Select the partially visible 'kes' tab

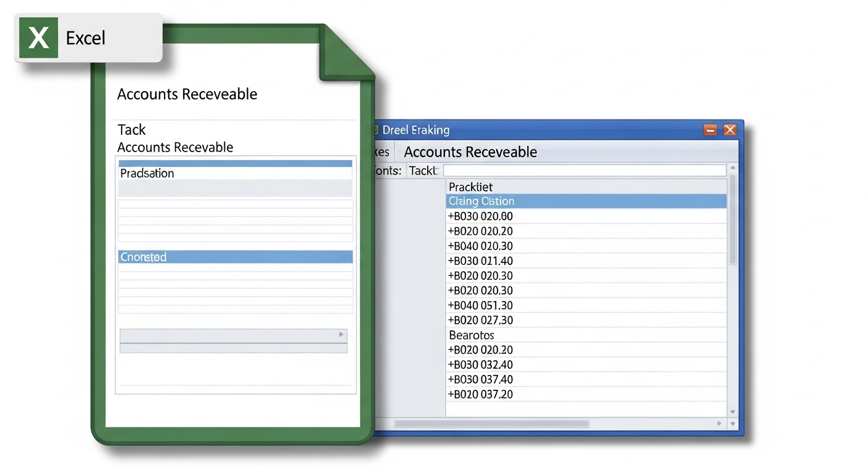382,152
